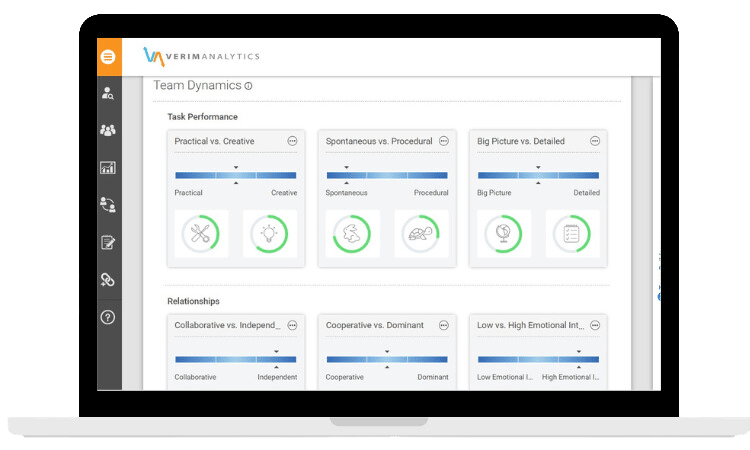Open options menu on Big Picture vs. Detailed card
Screen dimensions: 750x450
click(595, 141)
